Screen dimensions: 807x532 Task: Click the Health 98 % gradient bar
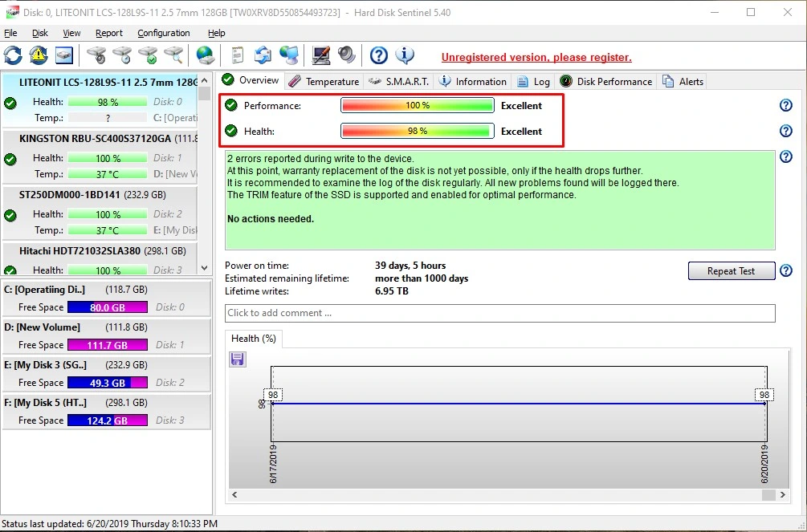(x=418, y=132)
